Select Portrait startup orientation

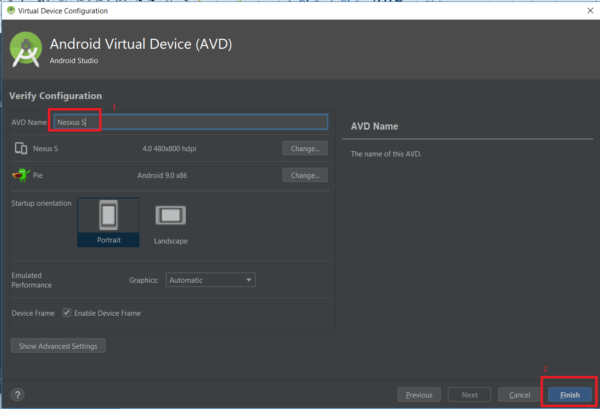(108, 222)
